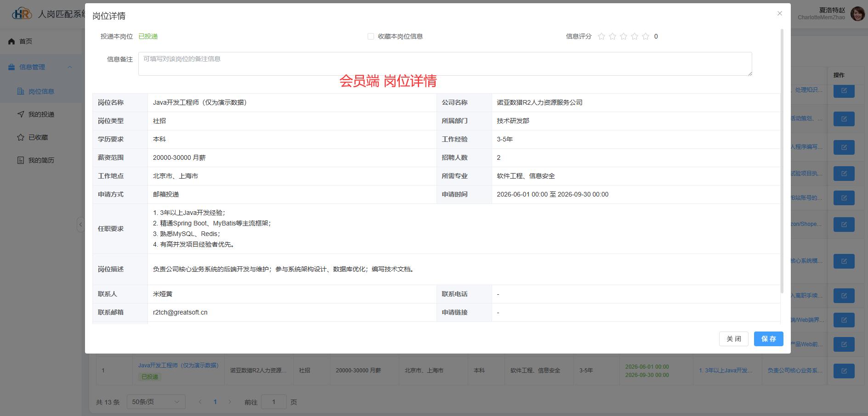Click the 负责公司核心业务系… link in the table
This screenshot has height=416, width=868.
tap(795, 371)
